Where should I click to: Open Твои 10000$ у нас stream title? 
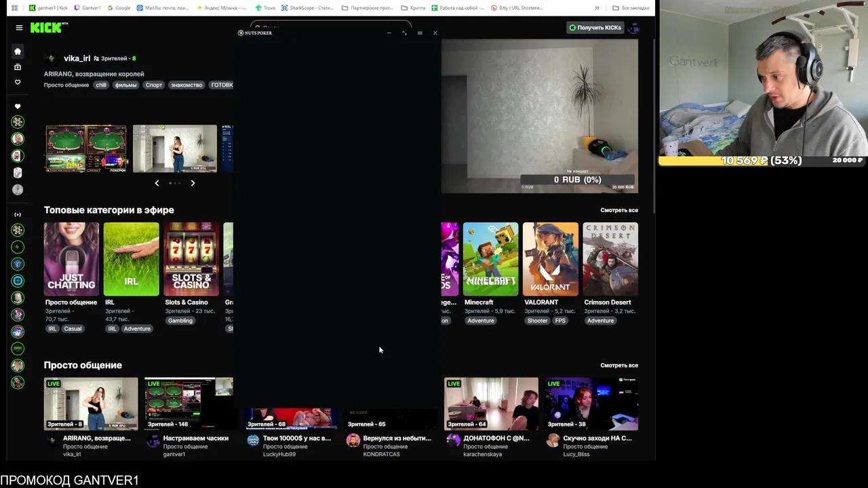coord(297,439)
